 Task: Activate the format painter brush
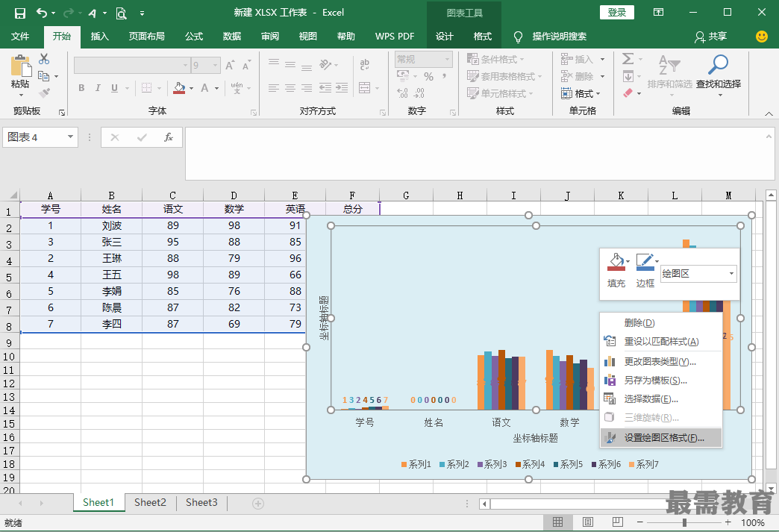[44, 93]
